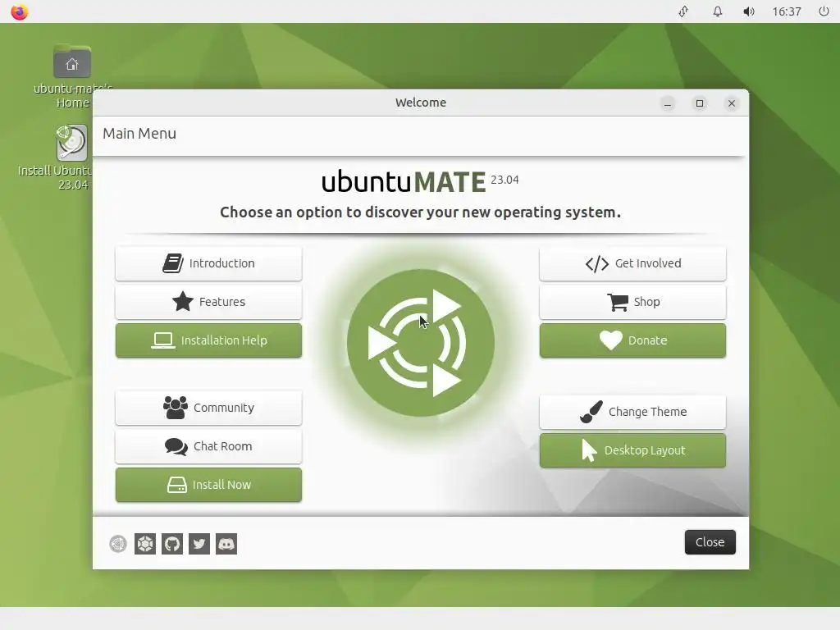This screenshot has width=840, height=630.
Task: Open the notifications bell icon
Action: (x=717, y=11)
